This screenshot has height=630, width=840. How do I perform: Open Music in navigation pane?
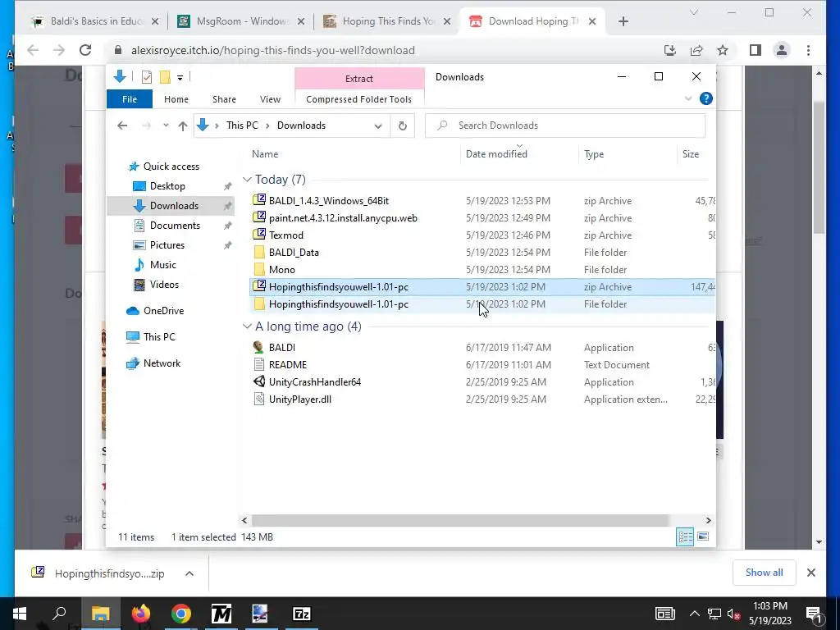pos(163,265)
